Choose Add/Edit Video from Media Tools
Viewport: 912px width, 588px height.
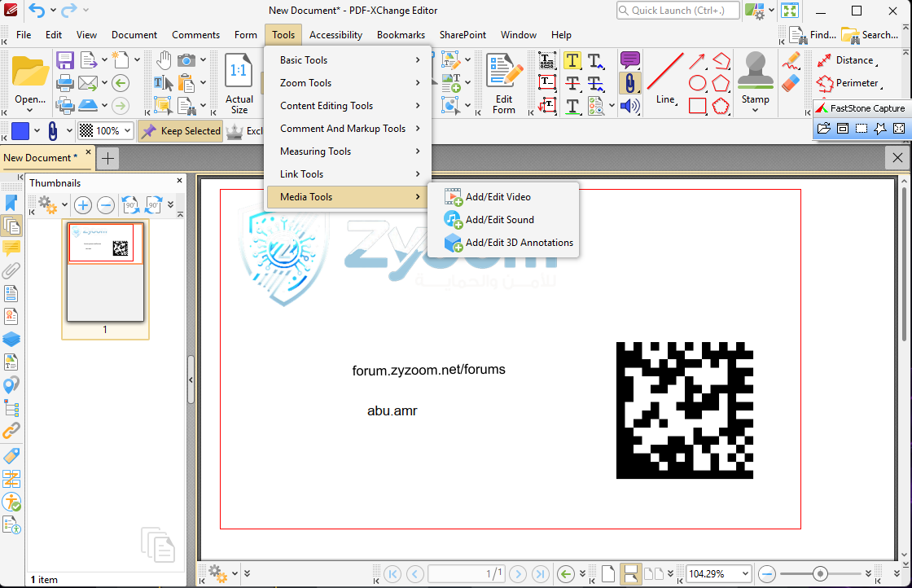502,196
